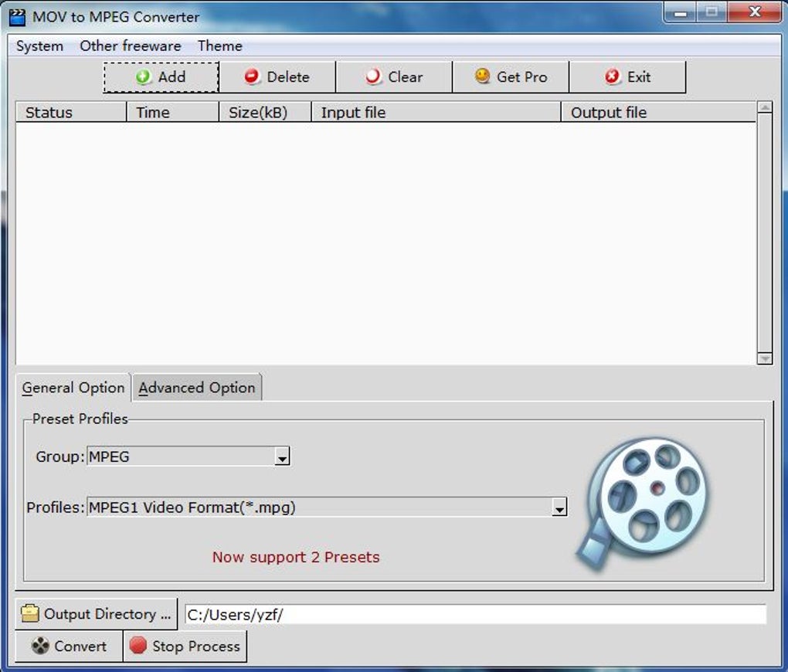This screenshot has width=788, height=672.
Task: Expand the Group dropdown arrow
Action: click(x=282, y=456)
